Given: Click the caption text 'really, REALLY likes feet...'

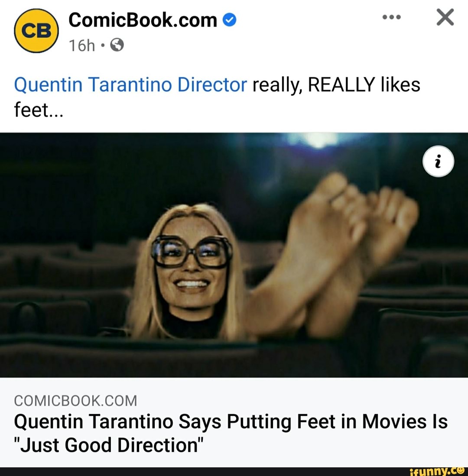Looking at the screenshot, I should pos(217,97).
